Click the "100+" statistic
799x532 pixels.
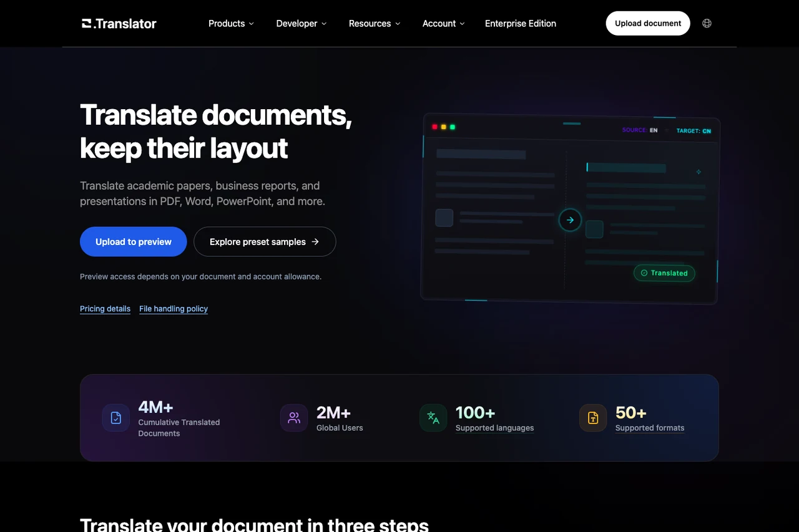coord(476,413)
